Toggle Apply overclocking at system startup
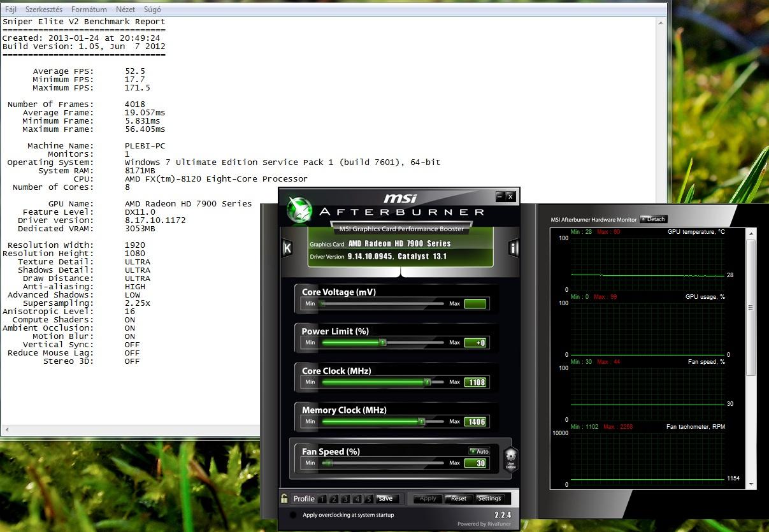 tap(292, 515)
